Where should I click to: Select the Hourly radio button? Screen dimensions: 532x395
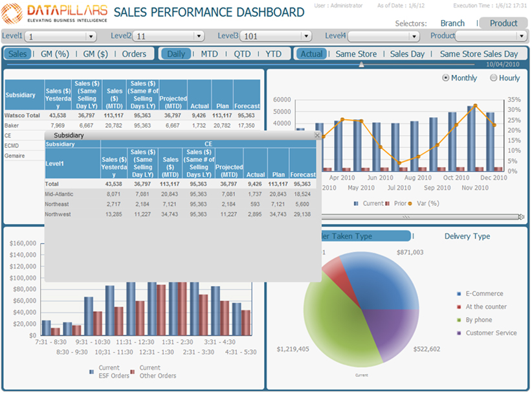click(x=494, y=78)
